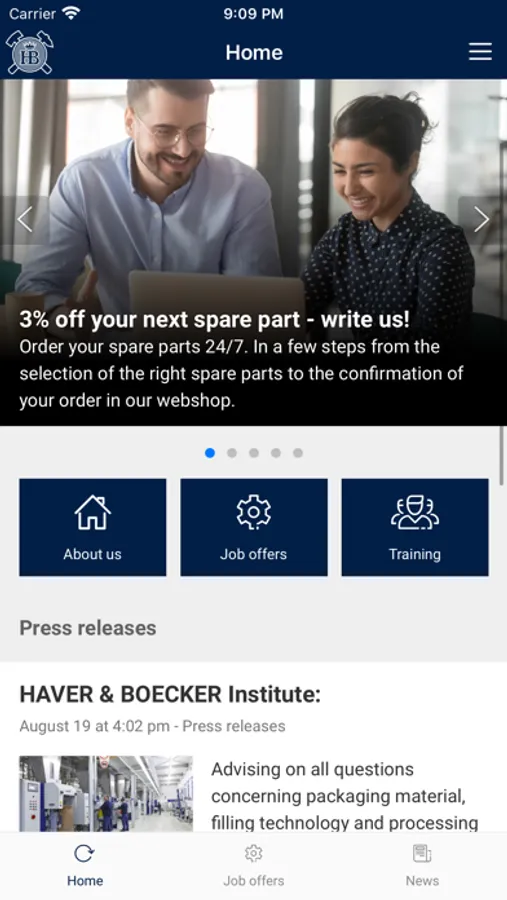
Task: Select the fifth carousel dot
Action: (298, 453)
